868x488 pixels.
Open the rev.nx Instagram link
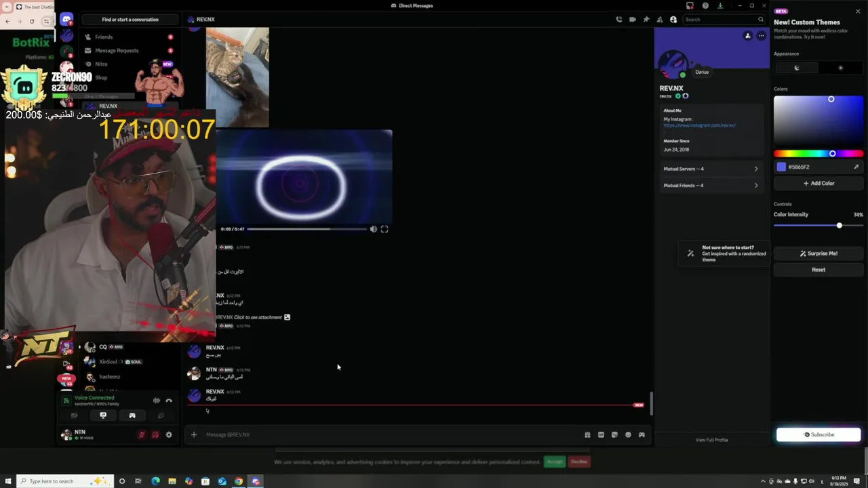click(x=699, y=125)
